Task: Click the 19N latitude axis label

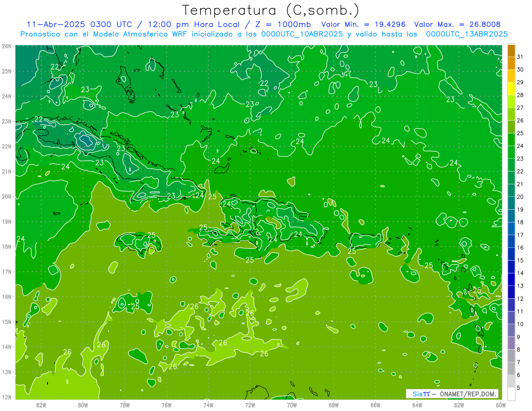Action: (x=7, y=221)
